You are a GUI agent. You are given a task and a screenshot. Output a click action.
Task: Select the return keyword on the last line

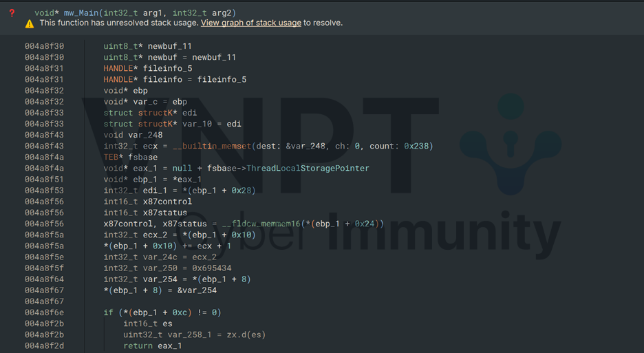[x=138, y=345]
